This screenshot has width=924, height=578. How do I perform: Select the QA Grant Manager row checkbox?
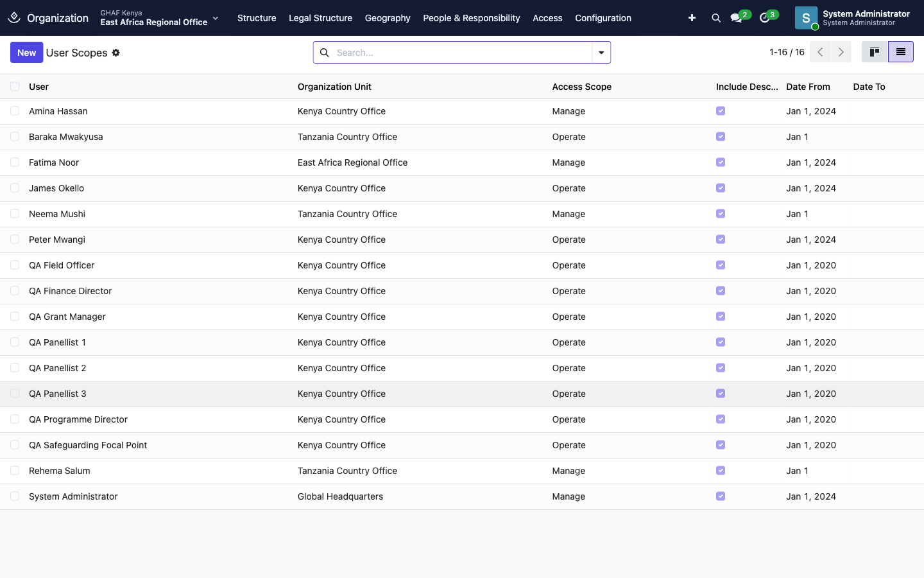[x=15, y=317]
